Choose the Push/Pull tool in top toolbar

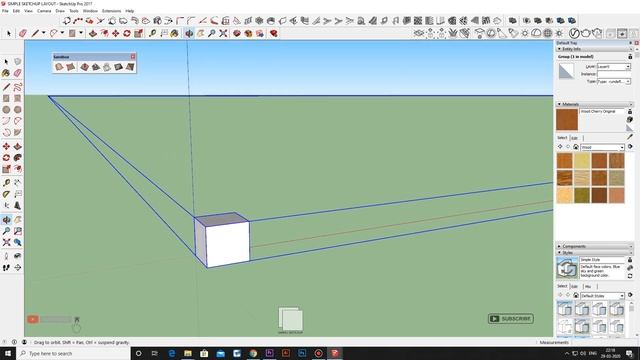pos(93,33)
